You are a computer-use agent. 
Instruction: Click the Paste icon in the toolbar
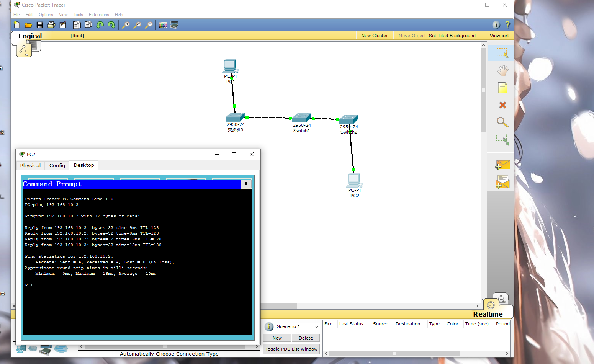pyautogui.click(x=88, y=25)
